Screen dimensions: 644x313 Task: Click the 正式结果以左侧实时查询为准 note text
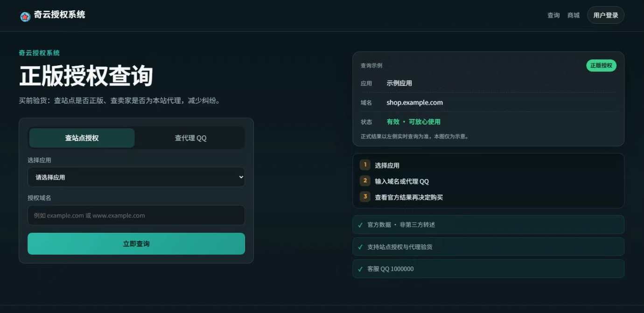(x=414, y=137)
